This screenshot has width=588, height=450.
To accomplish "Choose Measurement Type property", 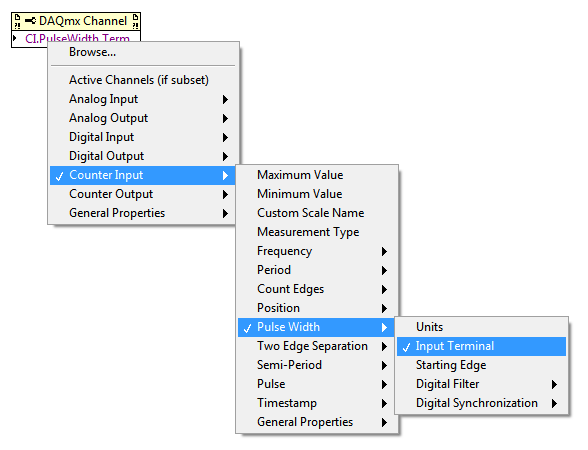I will click(x=316, y=232).
